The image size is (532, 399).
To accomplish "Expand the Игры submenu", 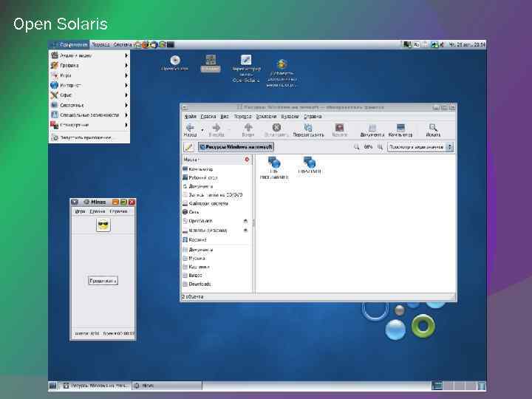I will [x=89, y=75].
